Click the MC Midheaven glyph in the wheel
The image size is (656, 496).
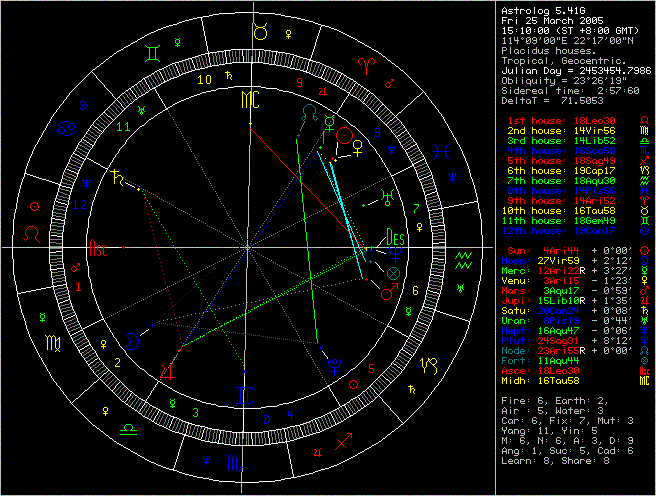(x=249, y=100)
